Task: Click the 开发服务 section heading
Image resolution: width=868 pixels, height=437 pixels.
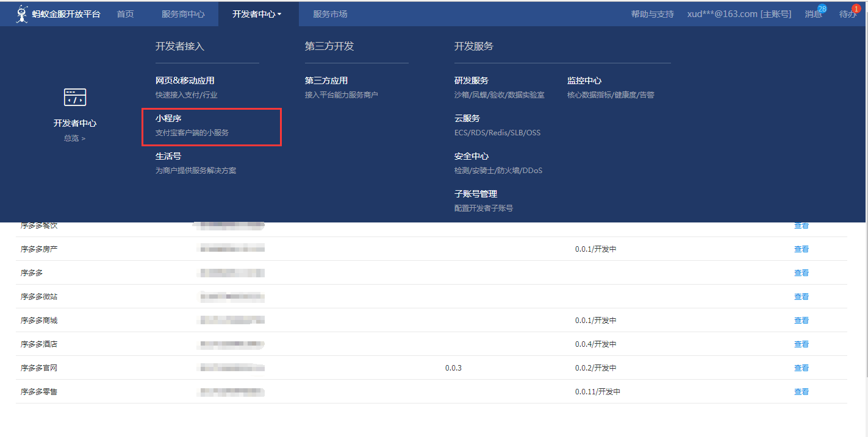Action: tap(474, 46)
